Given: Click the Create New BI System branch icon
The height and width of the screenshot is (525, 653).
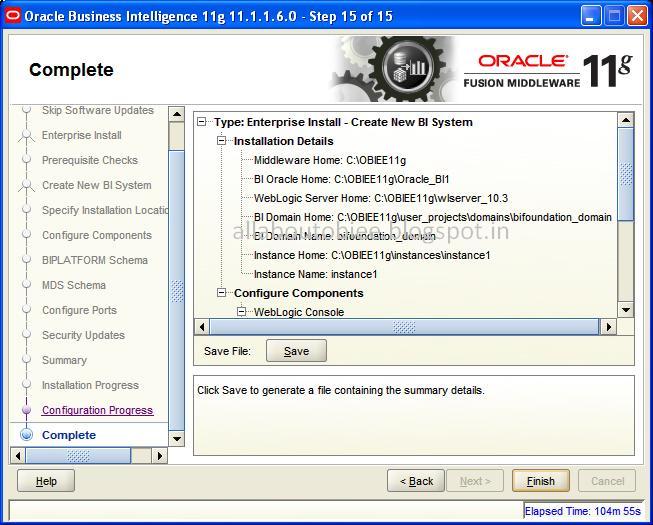Looking at the screenshot, I should [26, 186].
